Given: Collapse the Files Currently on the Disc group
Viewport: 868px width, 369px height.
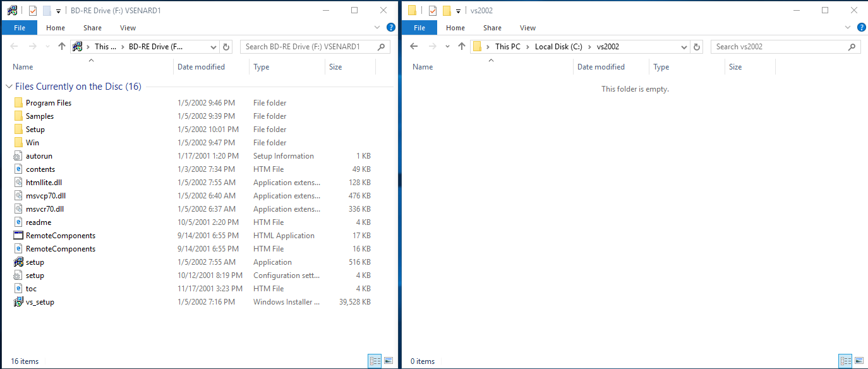Looking at the screenshot, I should click(8, 86).
